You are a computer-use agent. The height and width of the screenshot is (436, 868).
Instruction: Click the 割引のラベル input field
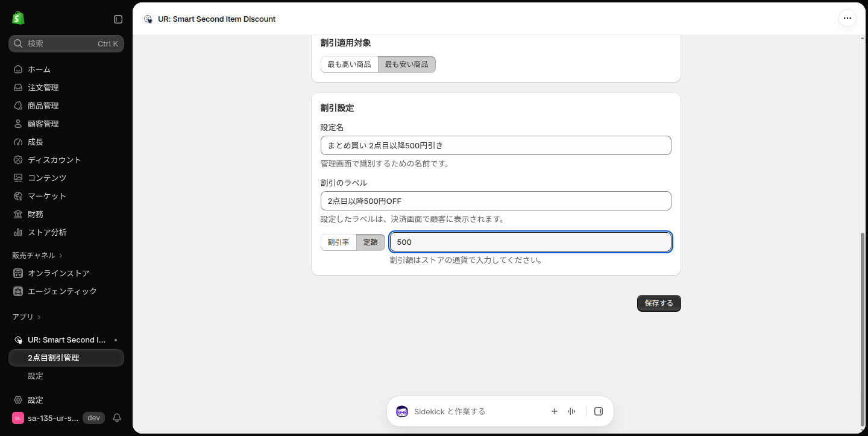click(496, 201)
